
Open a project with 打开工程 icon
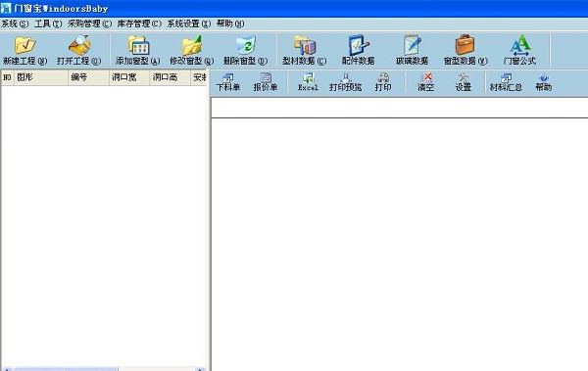[79, 50]
